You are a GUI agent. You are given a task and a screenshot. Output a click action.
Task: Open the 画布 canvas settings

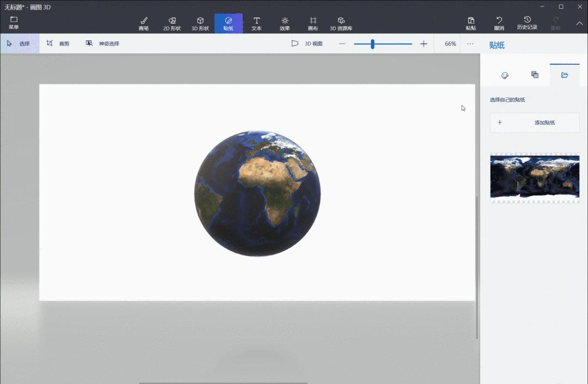click(313, 23)
